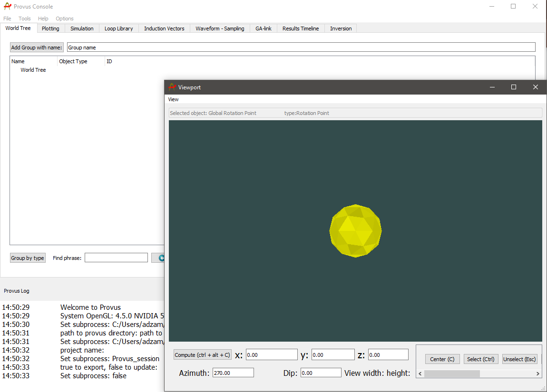Screen dimensions: 547x392
Task: Click the Viewport window logo icon
Action: click(172, 87)
